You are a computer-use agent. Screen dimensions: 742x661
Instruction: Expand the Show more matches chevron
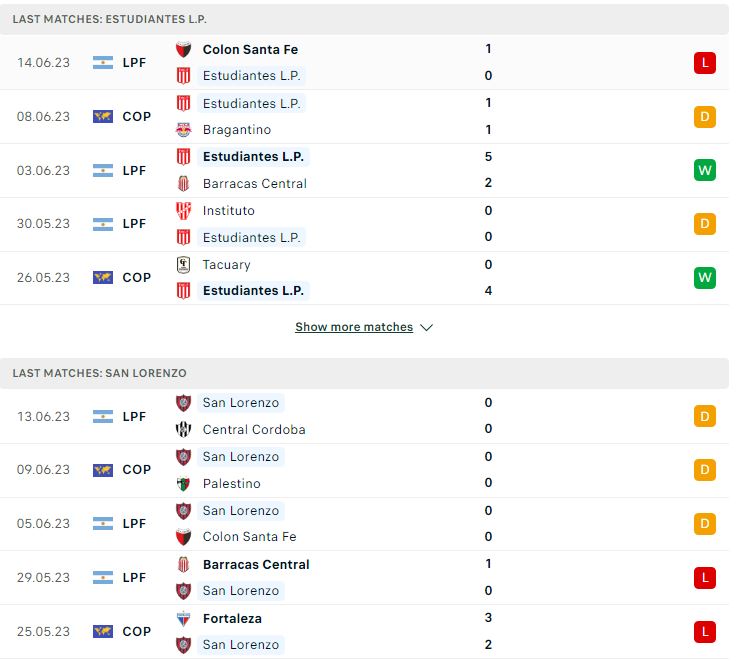(426, 327)
